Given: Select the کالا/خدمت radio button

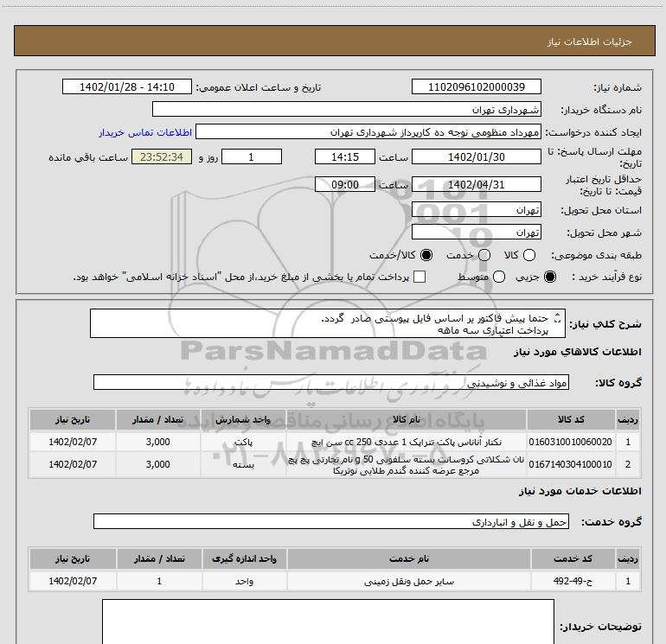Looking at the screenshot, I should pyautogui.click(x=426, y=255).
